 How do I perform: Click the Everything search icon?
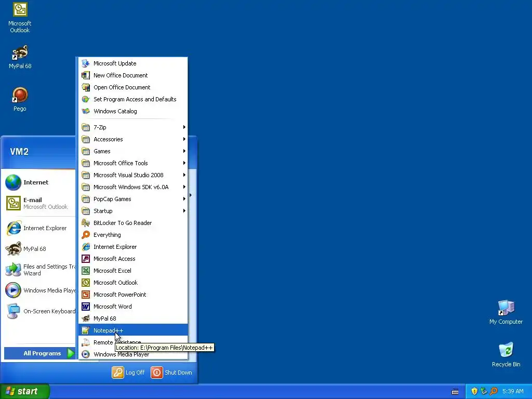[86, 235]
